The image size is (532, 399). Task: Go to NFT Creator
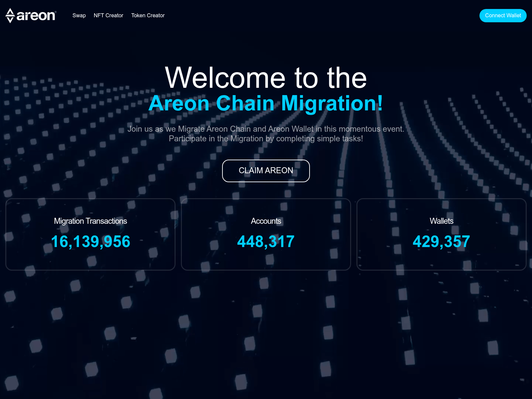pos(108,16)
